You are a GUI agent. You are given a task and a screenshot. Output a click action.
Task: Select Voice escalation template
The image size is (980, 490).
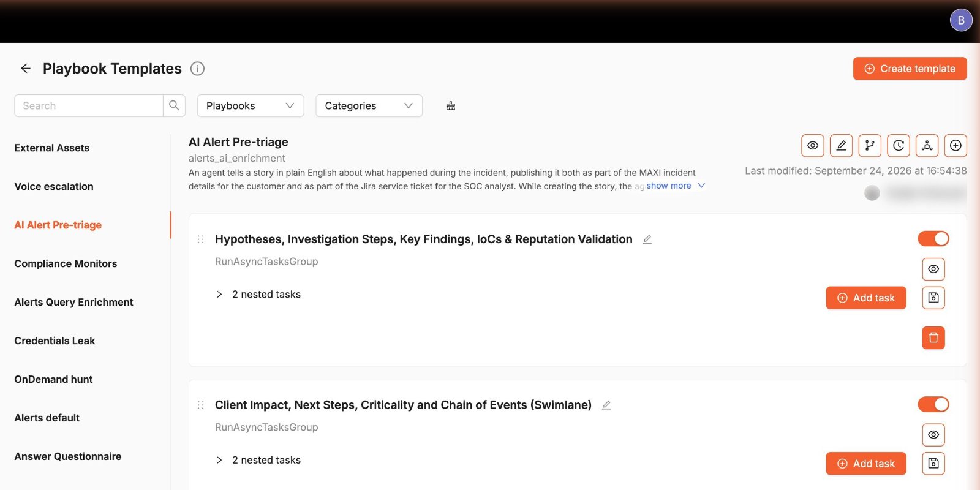click(54, 186)
